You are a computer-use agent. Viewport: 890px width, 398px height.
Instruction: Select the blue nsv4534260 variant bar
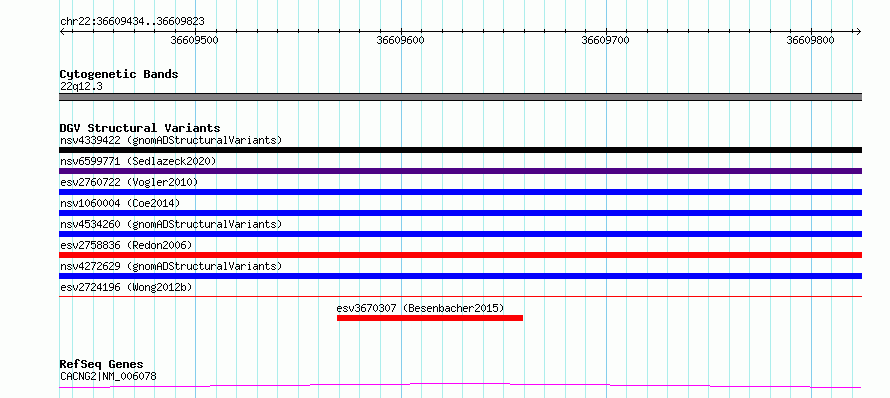(x=460, y=234)
